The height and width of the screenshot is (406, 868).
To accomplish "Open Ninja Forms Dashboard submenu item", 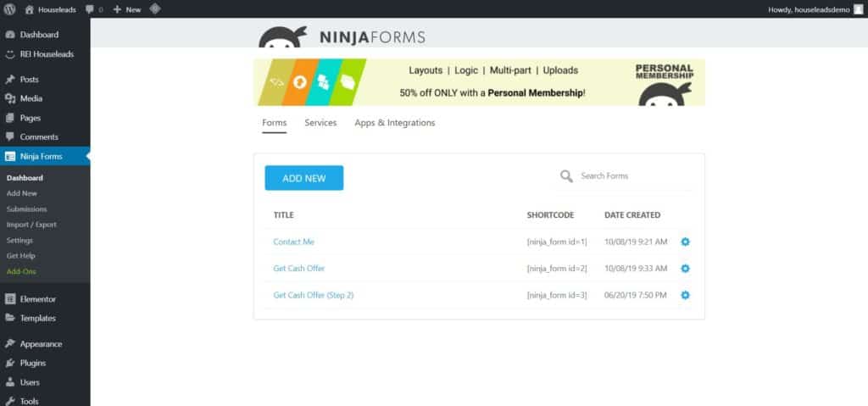I will tap(25, 178).
